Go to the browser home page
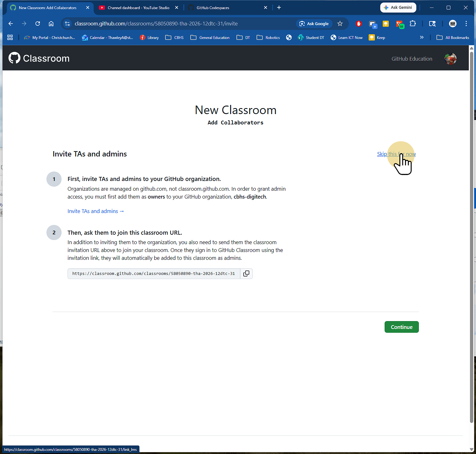This screenshot has width=476, height=454. [x=51, y=24]
